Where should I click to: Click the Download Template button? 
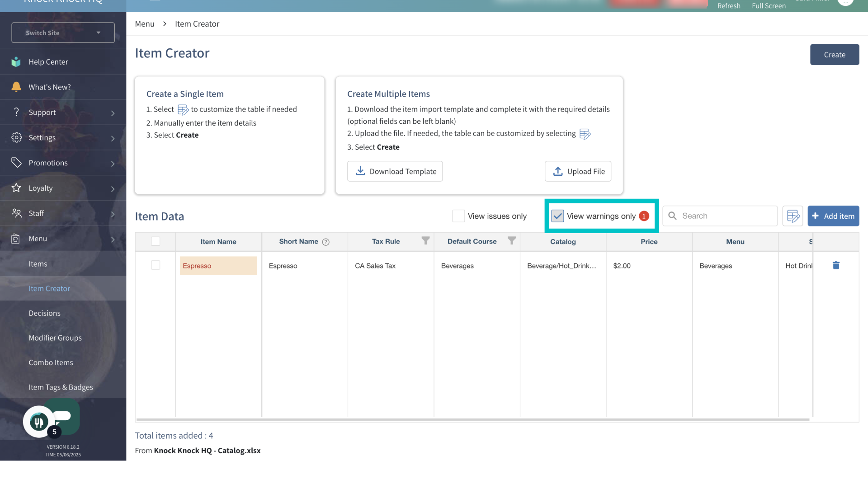click(x=395, y=171)
